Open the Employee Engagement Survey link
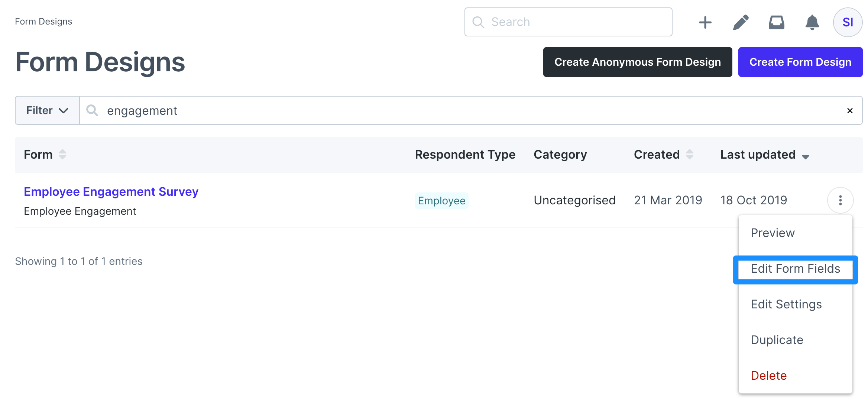The image size is (868, 402). tap(111, 192)
